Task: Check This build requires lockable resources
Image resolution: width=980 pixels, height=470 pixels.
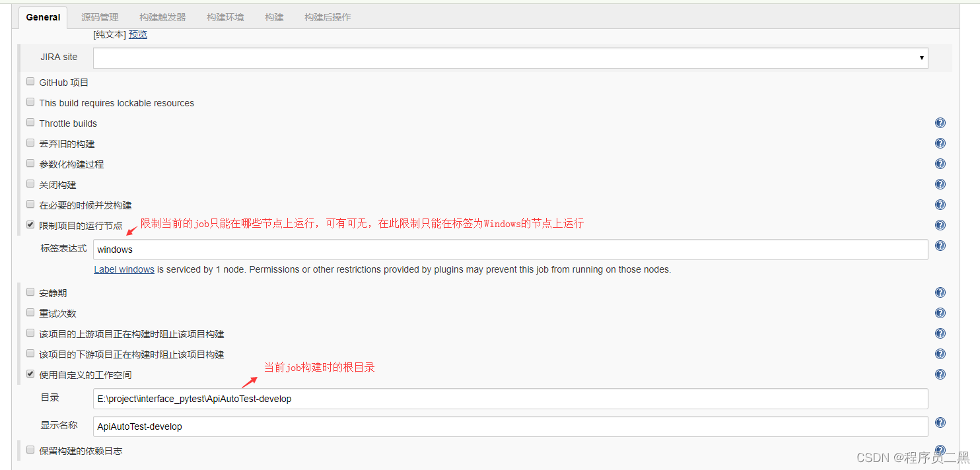Action: tap(30, 102)
